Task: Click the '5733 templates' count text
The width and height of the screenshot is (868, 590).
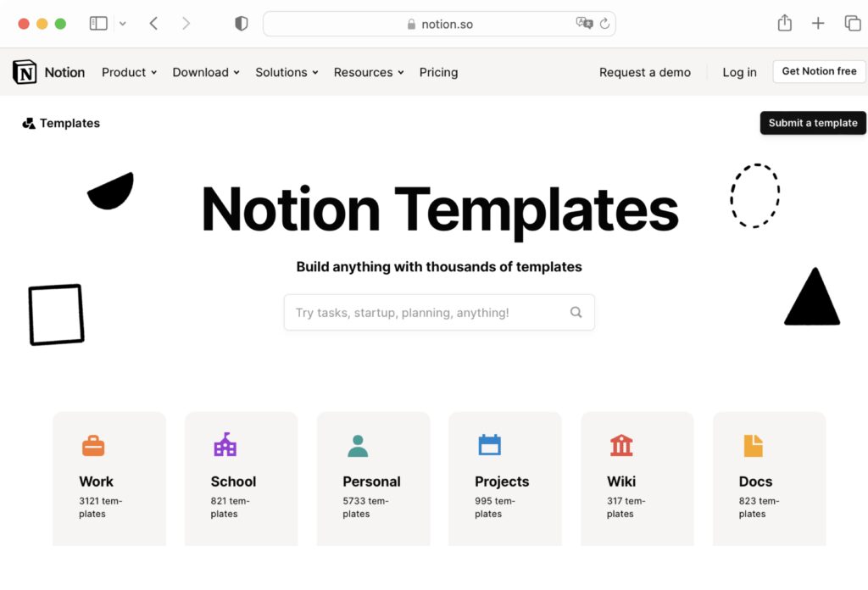Action: pyautogui.click(x=365, y=507)
